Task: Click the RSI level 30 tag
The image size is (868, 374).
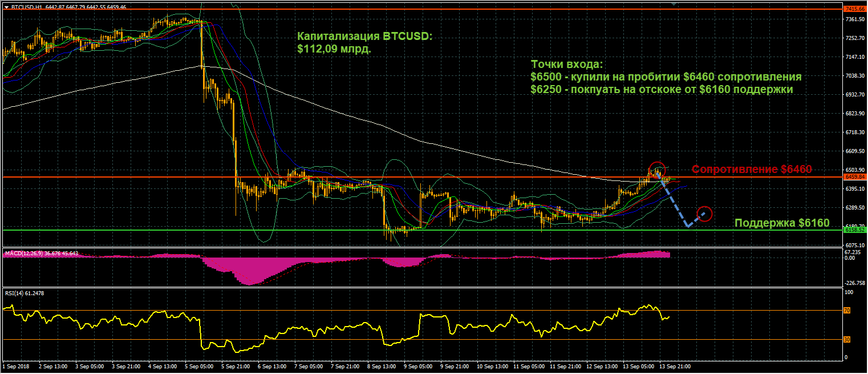Action: (847, 339)
